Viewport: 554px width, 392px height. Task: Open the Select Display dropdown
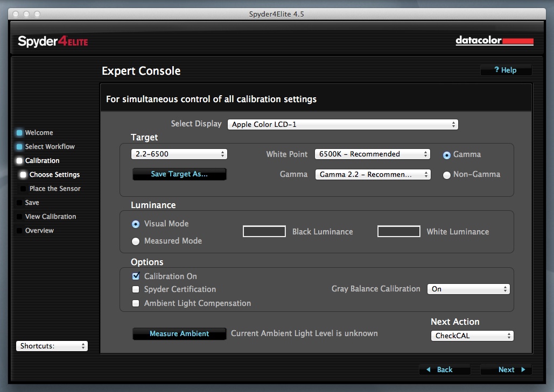343,124
